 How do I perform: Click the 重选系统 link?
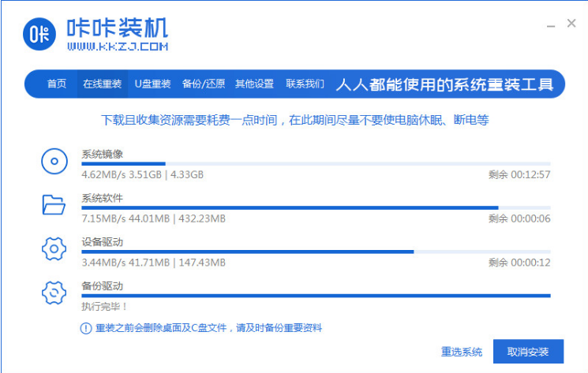tap(462, 352)
